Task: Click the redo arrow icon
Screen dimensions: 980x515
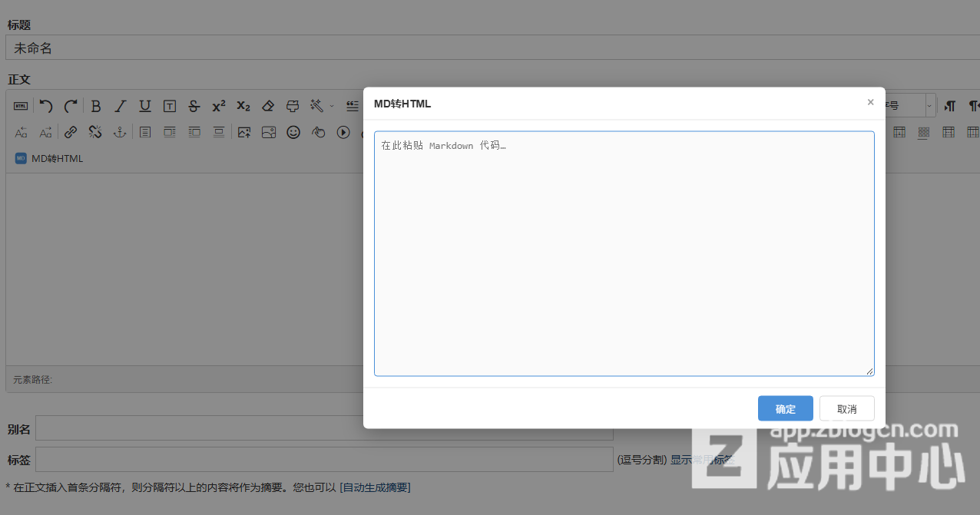Action: (x=71, y=106)
